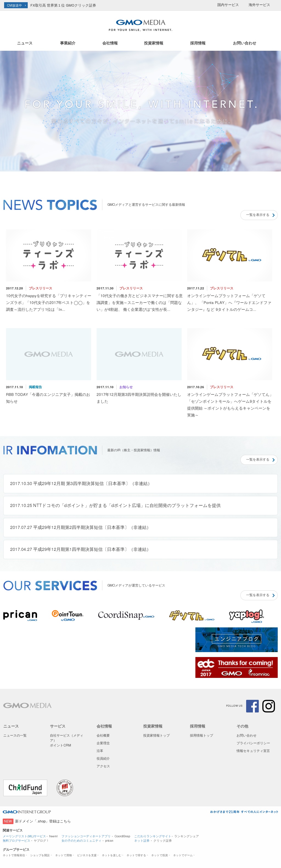Image resolution: width=281 pixels, height=868 pixels.
Task: Open プライバシーポリシー footer link
Action: pos(253,743)
